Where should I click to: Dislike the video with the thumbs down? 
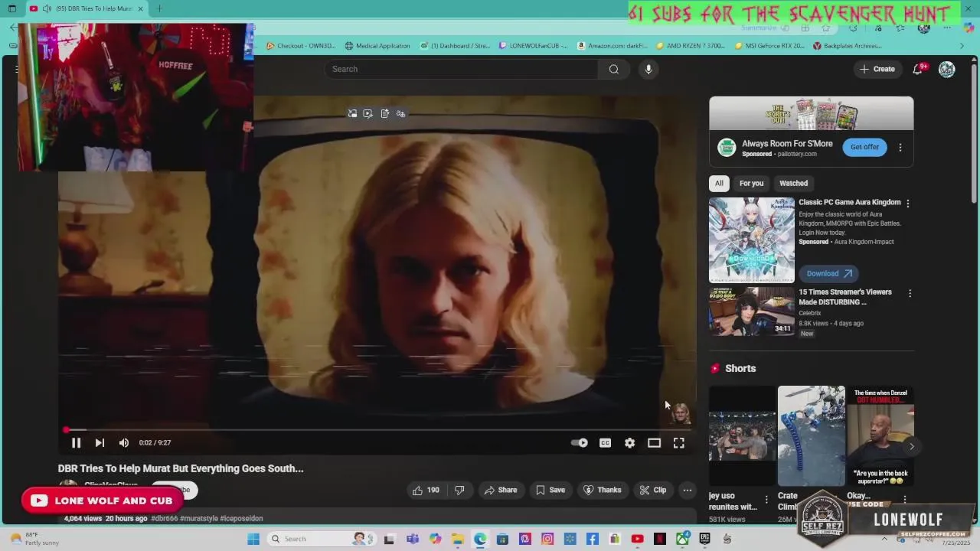pos(459,490)
